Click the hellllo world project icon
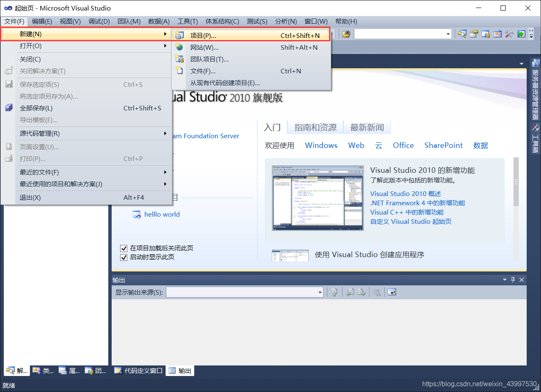541x392 pixels. click(x=137, y=215)
